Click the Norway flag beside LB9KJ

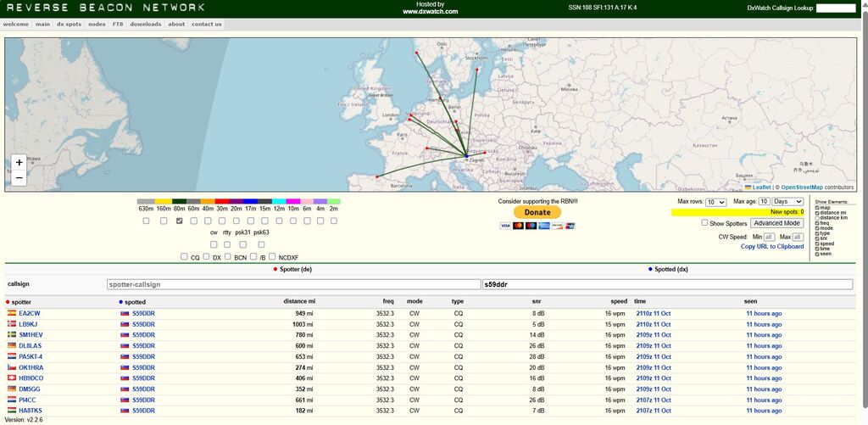tap(12, 325)
